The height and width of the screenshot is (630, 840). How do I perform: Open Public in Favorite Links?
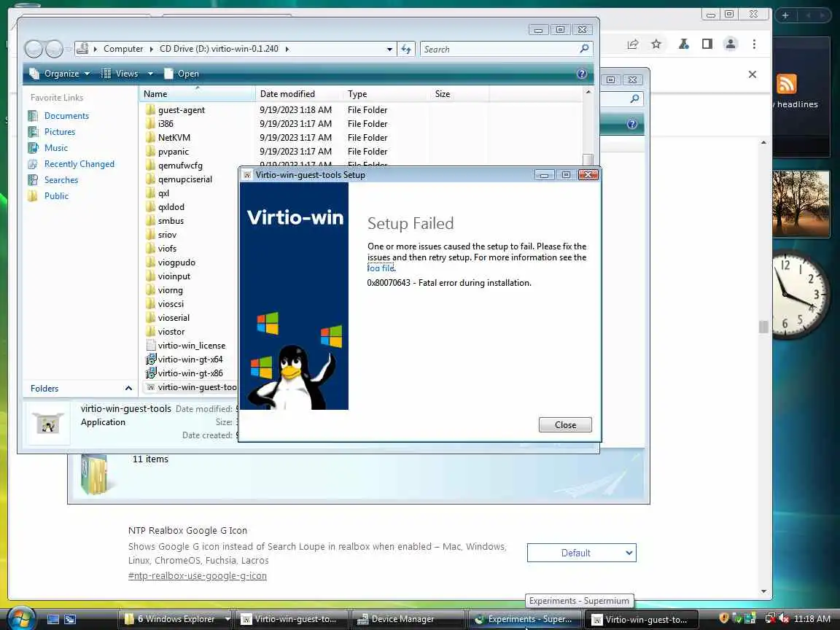pos(56,196)
